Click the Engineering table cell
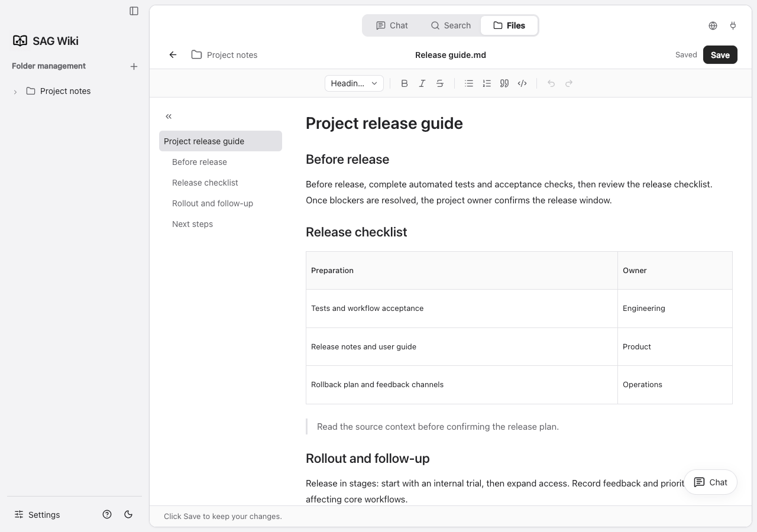This screenshot has height=532, width=757. pos(675,308)
